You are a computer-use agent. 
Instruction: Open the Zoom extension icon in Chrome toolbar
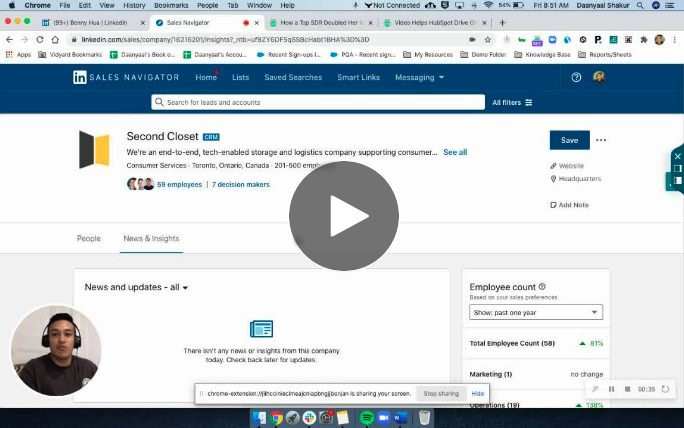click(553, 40)
